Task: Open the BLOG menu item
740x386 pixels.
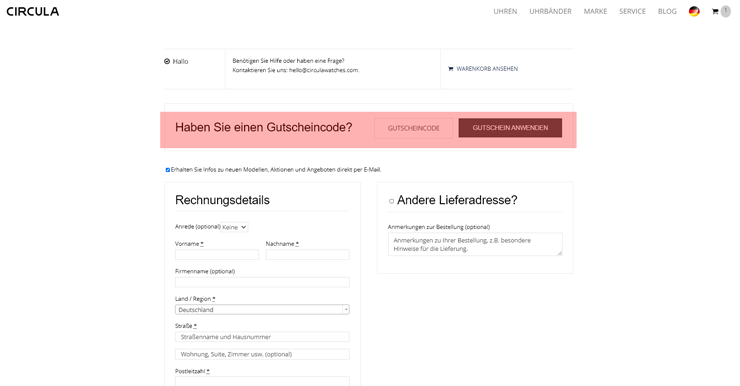Action: [667, 11]
